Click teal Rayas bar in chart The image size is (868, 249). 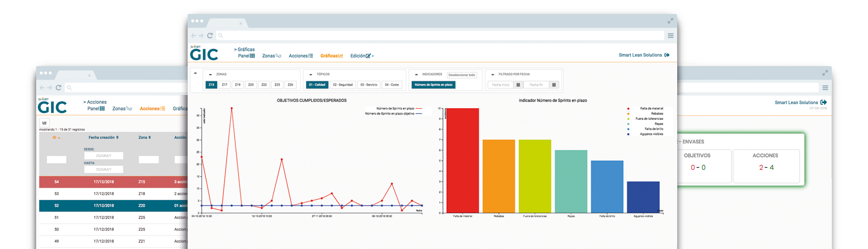pyautogui.click(x=571, y=182)
